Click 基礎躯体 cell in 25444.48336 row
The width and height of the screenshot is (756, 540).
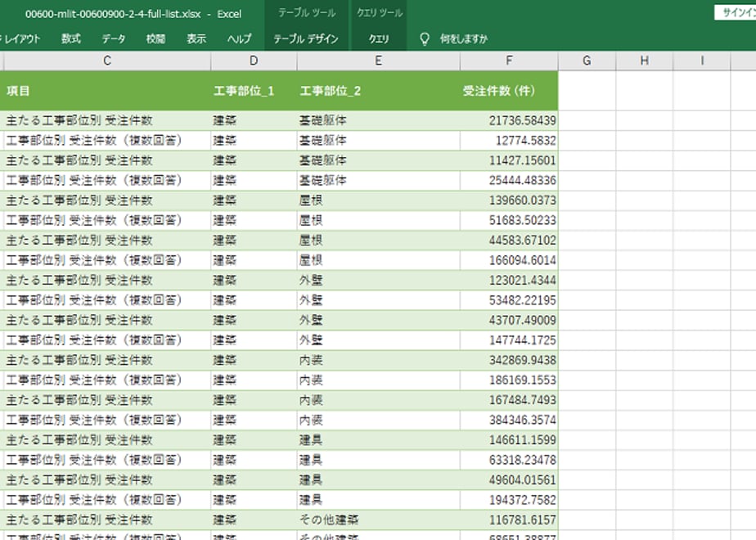(379, 180)
